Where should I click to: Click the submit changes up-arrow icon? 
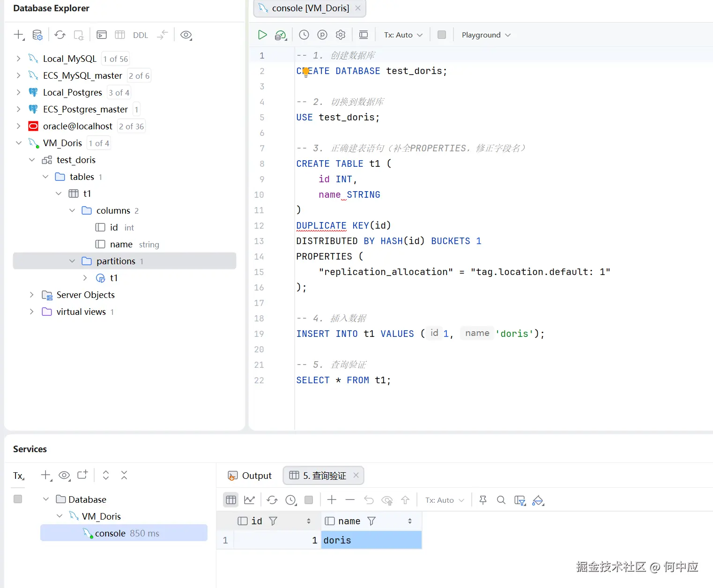[x=405, y=500]
